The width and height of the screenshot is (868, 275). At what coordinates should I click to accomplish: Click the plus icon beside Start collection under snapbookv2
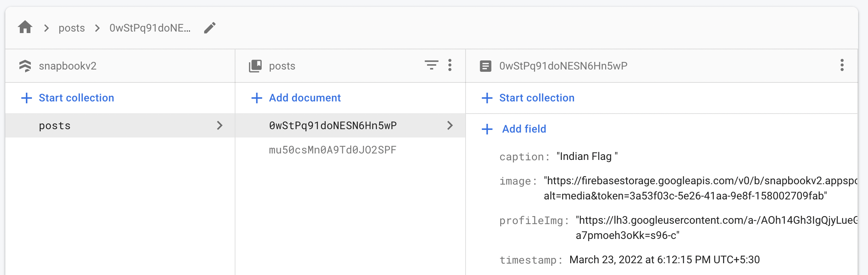(x=26, y=98)
